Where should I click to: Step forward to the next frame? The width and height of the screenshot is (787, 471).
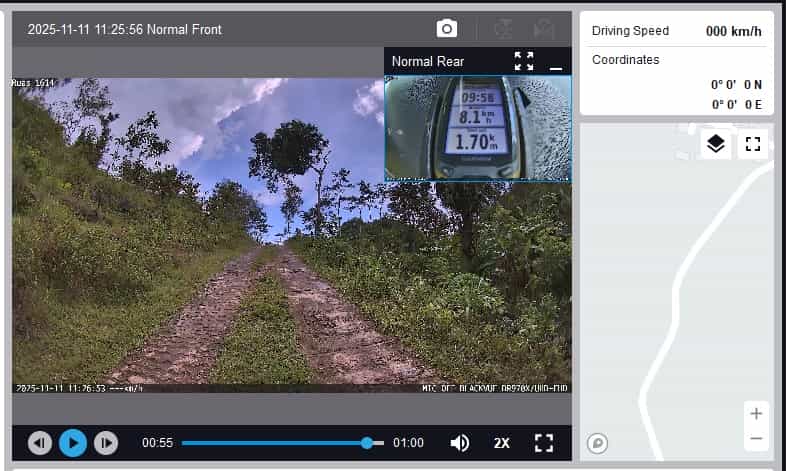coord(105,442)
